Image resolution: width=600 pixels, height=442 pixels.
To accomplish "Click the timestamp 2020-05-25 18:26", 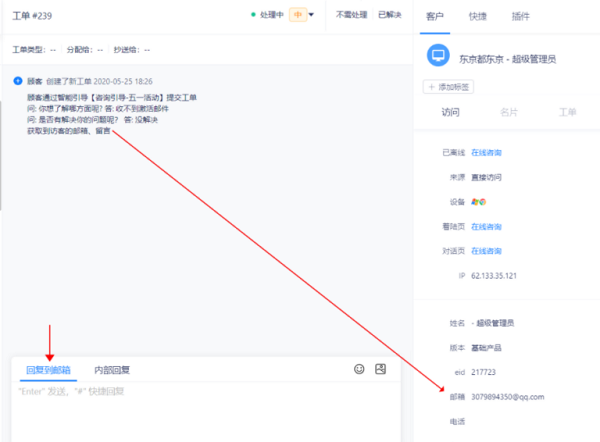I will [123, 82].
